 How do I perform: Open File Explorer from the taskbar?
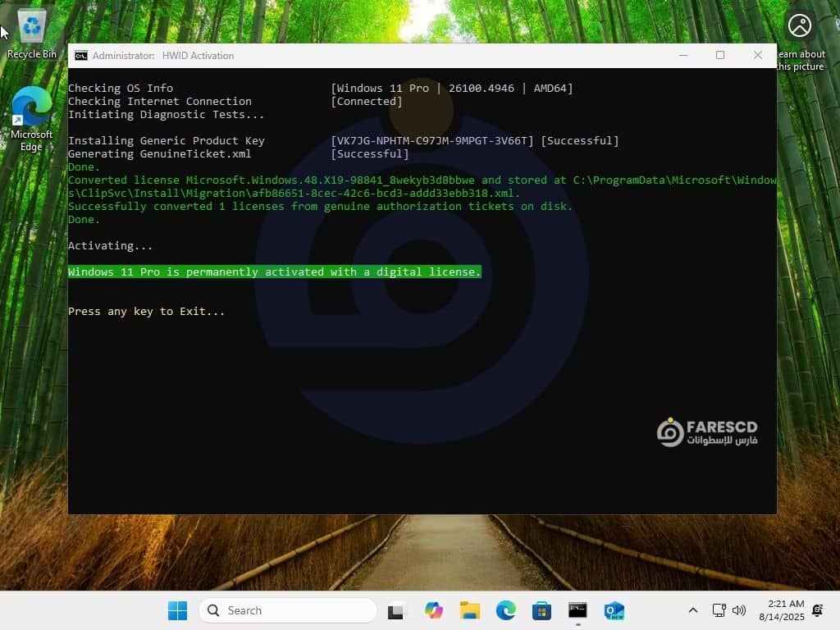tap(470, 610)
